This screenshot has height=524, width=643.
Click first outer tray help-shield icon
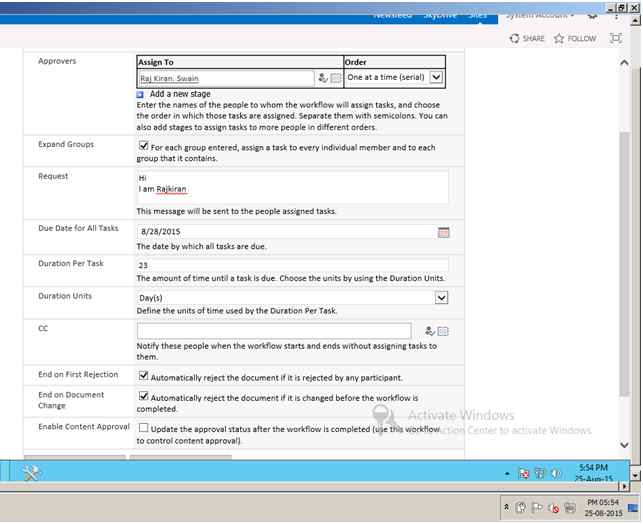point(520,508)
